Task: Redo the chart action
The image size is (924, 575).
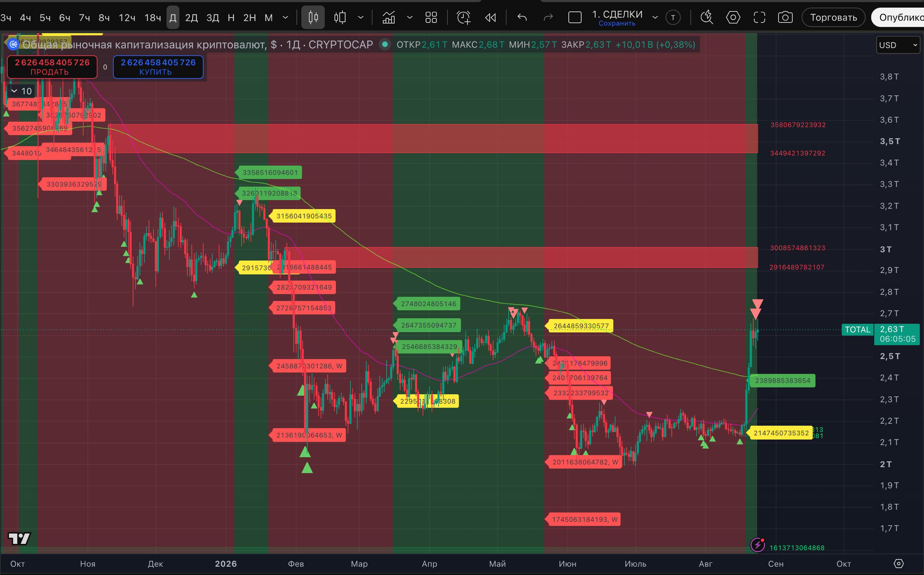Action: 548,17
